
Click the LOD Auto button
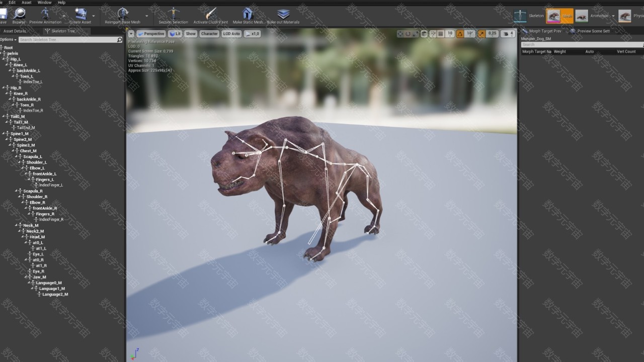tap(231, 34)
